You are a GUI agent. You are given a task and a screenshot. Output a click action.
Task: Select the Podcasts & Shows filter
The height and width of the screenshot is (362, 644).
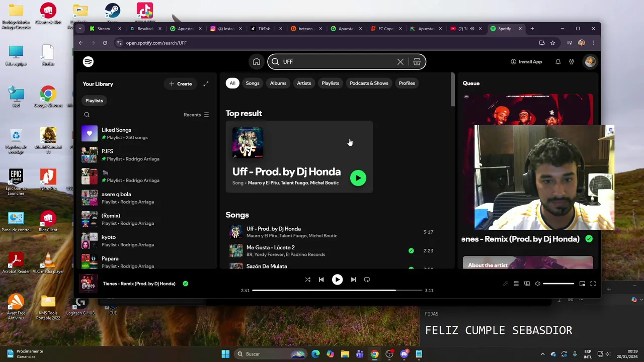coord(369,83)
